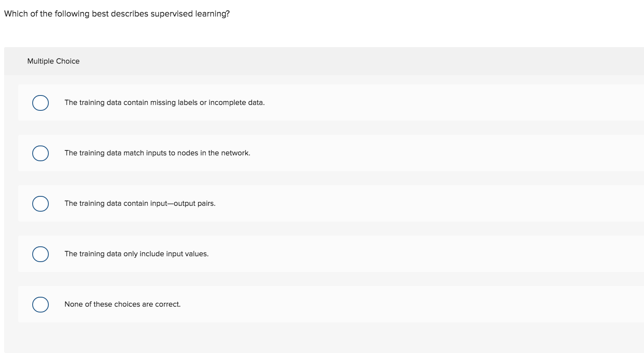Viewport: 644px width, 353px height.
Task: Click text 'The training data contain missing labels or incomplete data.'
Action: pyautogui.click(x=165, y=103)
